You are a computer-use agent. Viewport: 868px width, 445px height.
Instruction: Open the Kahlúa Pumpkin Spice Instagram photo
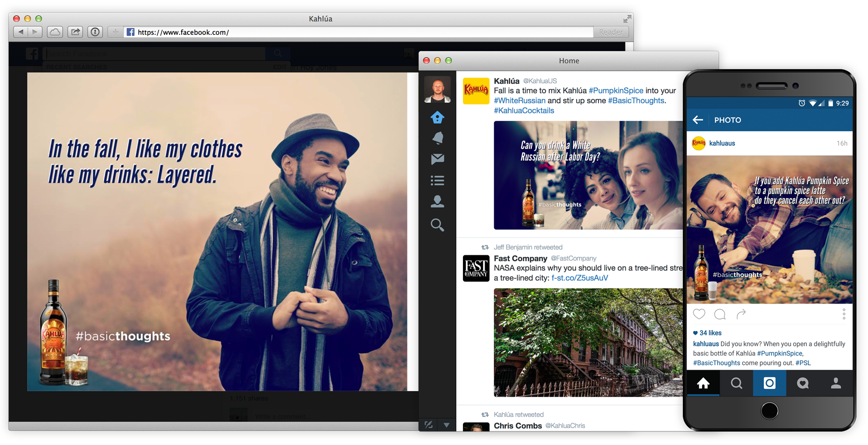[769, 229]
